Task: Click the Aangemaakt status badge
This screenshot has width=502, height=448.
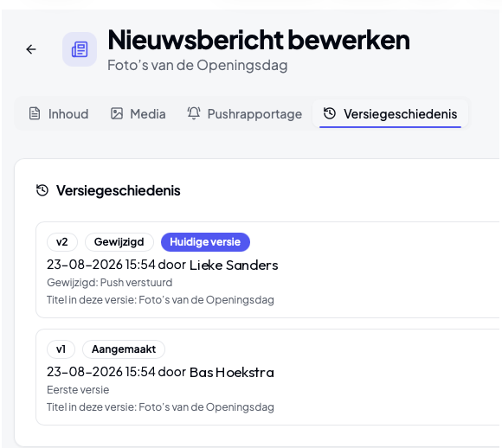Action: click(124, 349)
